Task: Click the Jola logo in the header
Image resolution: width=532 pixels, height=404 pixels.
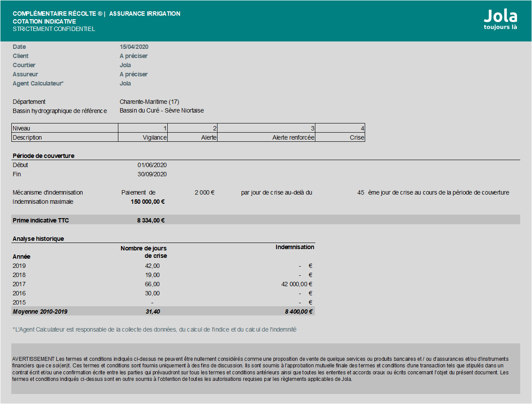Action: tap(501, 20)
